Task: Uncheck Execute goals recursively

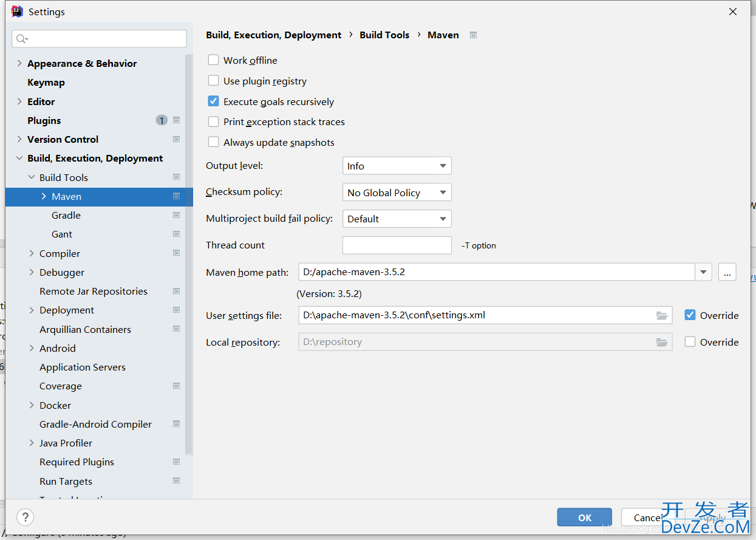Action: pyautogui.click(x=213, y=101)
